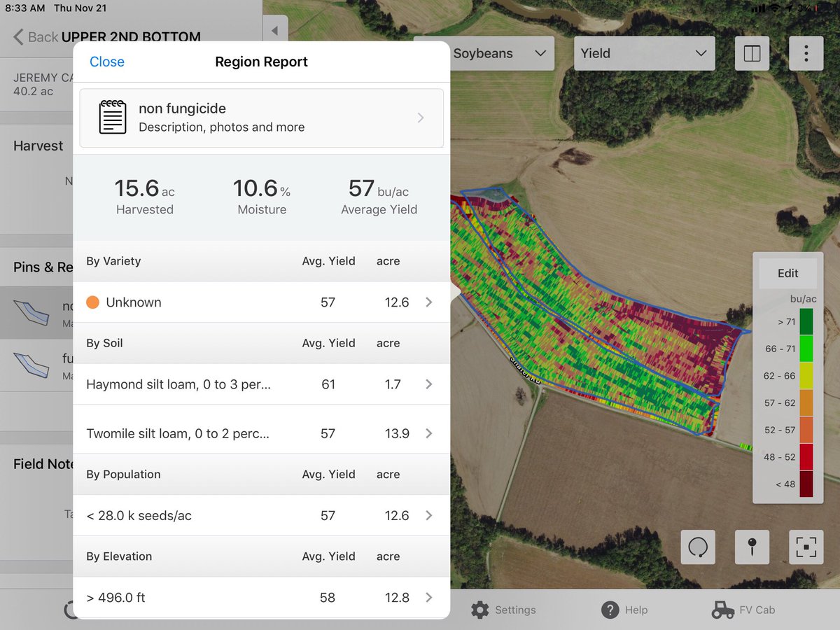Open the split-view comparison panel icon

[x=752, y=53]
